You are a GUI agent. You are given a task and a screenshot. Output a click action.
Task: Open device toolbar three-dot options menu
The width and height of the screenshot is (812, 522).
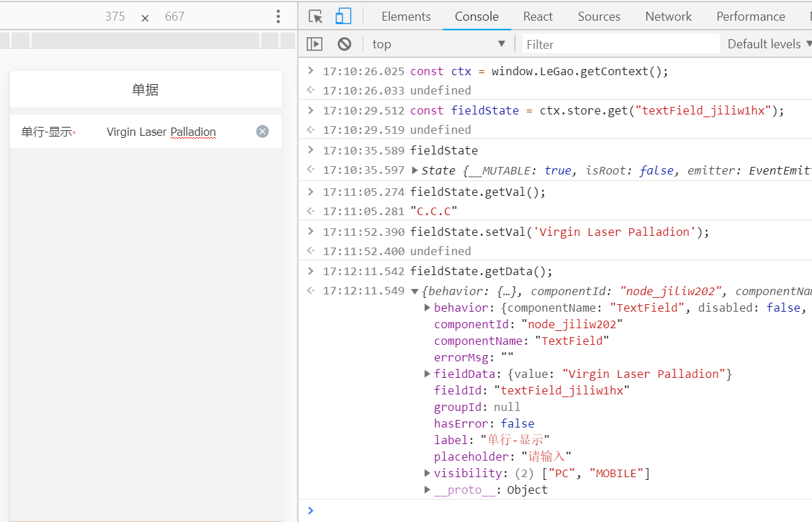[278, 17]
